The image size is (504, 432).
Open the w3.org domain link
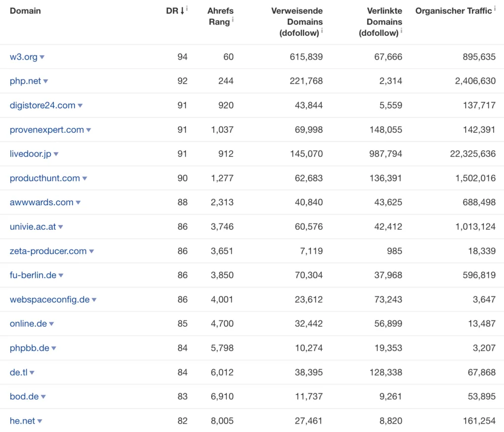[x=24, y=57]
